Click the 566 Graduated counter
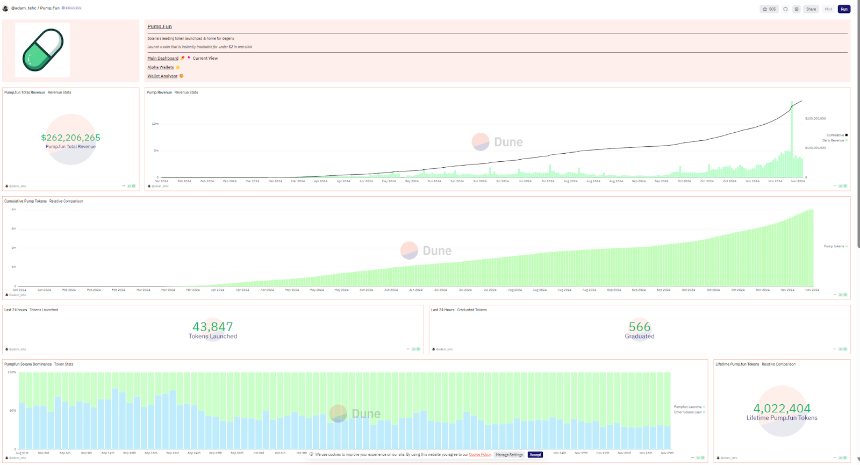 click(640, 326)
